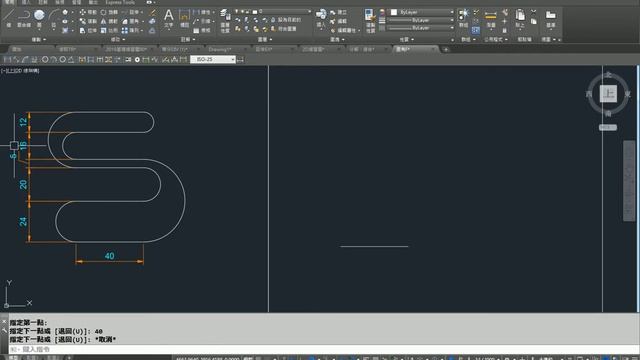640x360 pixels.
Task: Select the Move (移動) tool
Action: coord(88,12)
